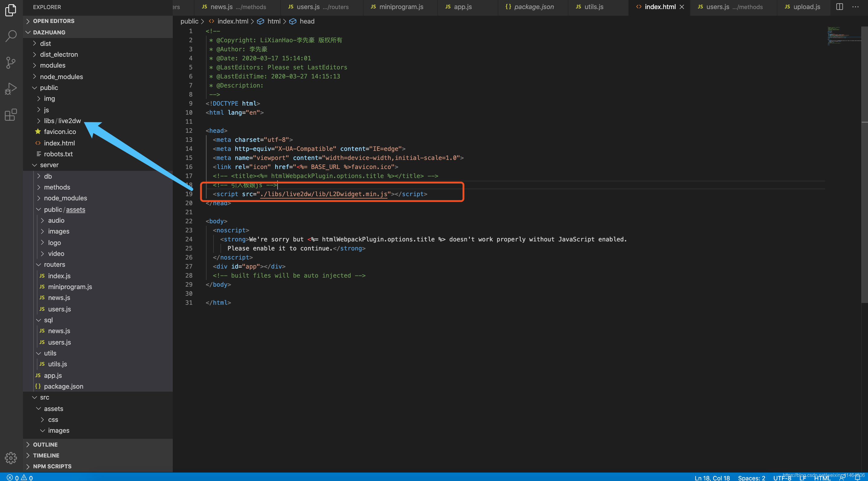
Task: Switch to users.js routers tab
Action: point(322,7)
